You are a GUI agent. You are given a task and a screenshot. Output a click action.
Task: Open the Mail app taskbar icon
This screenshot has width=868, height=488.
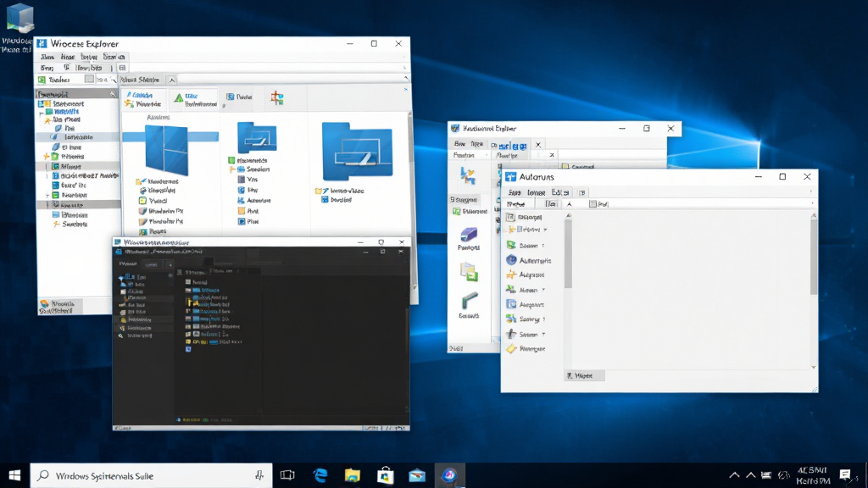click(417, 475)
